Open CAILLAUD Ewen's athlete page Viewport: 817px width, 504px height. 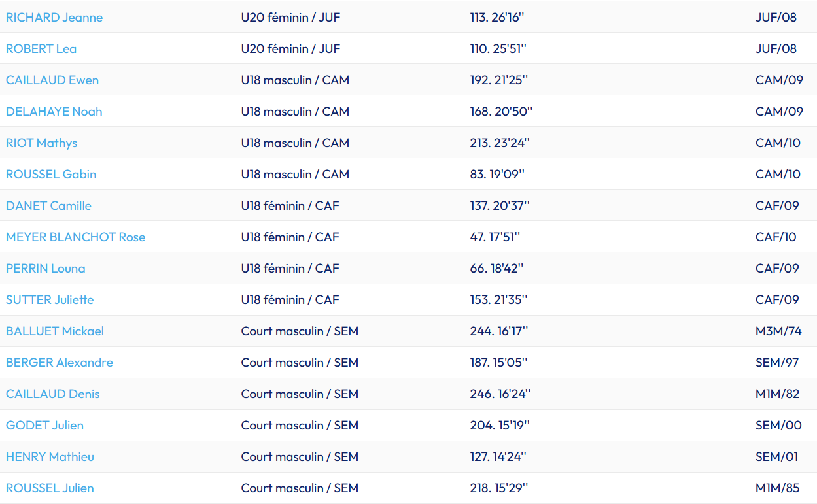[52, 80]
